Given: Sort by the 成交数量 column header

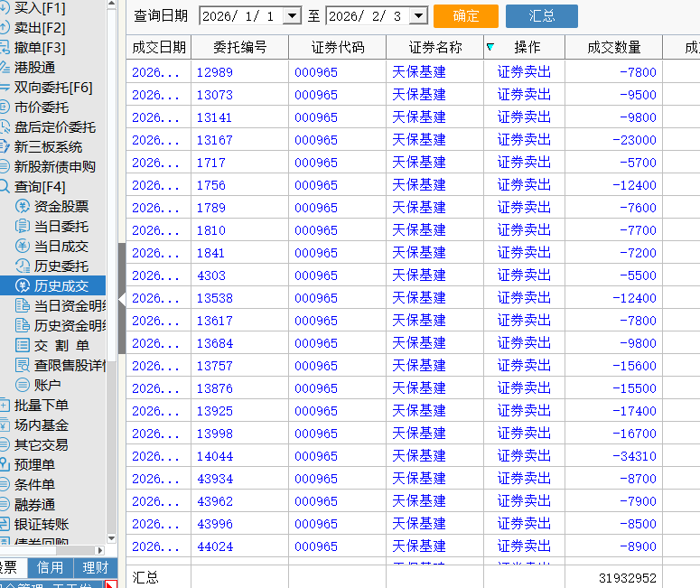Looking at the screenshot, I should pyautogui.click(x=614, y=47).
